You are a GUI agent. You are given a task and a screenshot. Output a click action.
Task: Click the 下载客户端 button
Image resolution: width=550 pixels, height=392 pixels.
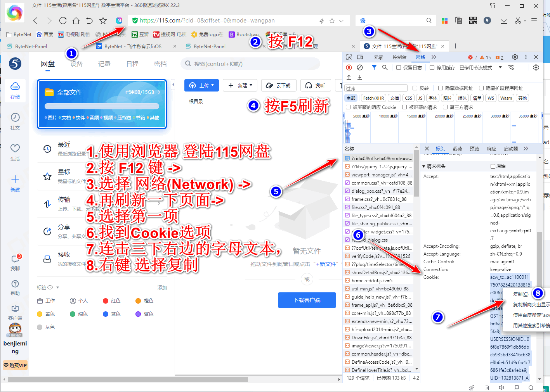307,300
